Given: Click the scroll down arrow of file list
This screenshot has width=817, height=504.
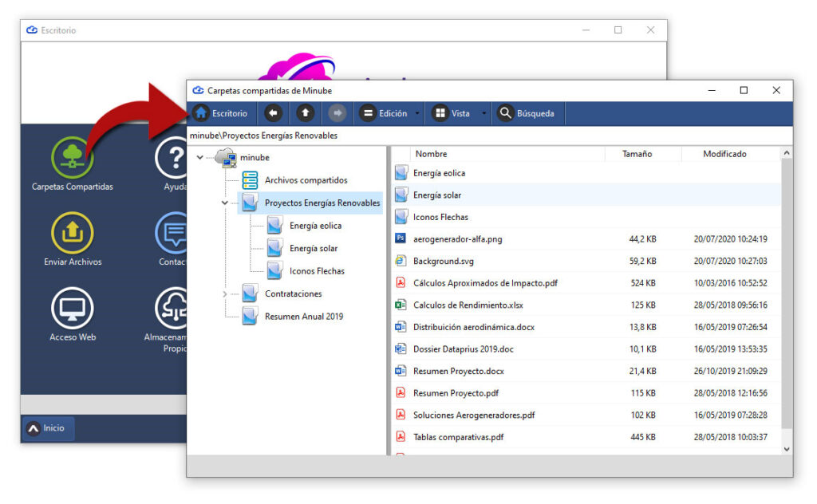Looking at the screenshot, I should click(x=786, y=449).
